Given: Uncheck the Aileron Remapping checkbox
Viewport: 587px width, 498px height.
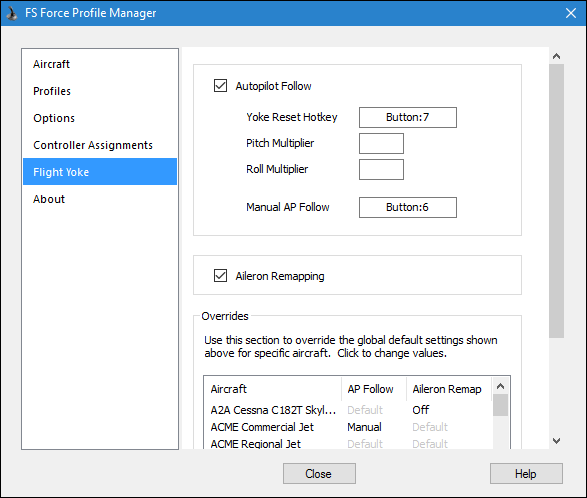Looking at the screenshot, I should pos(220,276).
